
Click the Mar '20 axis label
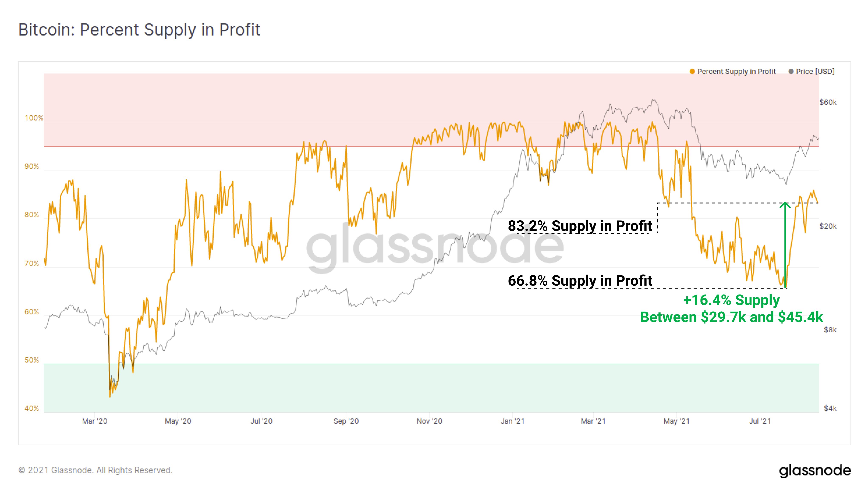(95, 421)
